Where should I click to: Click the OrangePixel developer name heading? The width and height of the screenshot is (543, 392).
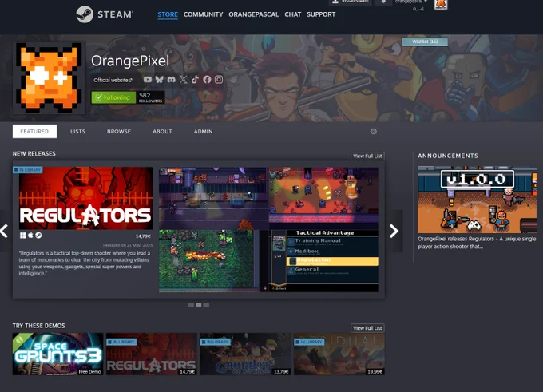point(130,61)
